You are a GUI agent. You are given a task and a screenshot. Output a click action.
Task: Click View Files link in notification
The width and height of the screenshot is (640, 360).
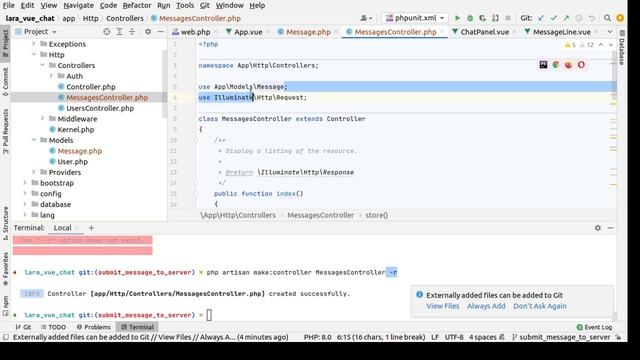(442, 306)
